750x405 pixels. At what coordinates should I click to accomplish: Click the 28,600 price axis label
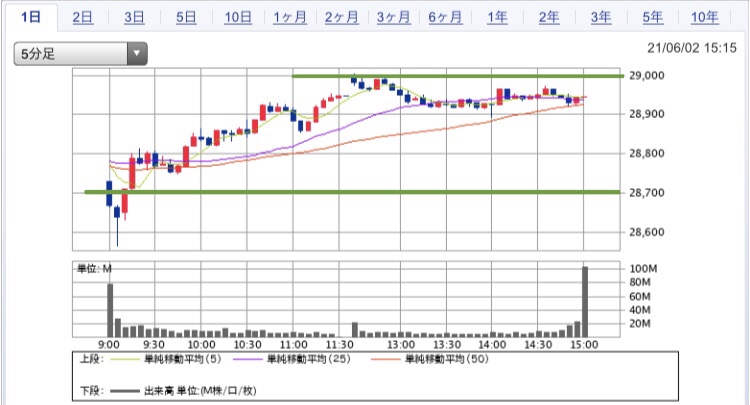[x=646, y=232]
